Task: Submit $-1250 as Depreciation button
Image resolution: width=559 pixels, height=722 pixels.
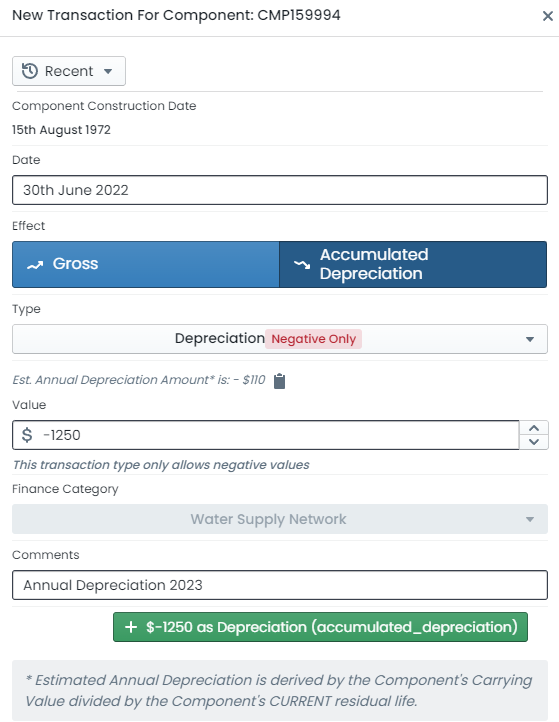Action: click(320, 627)
